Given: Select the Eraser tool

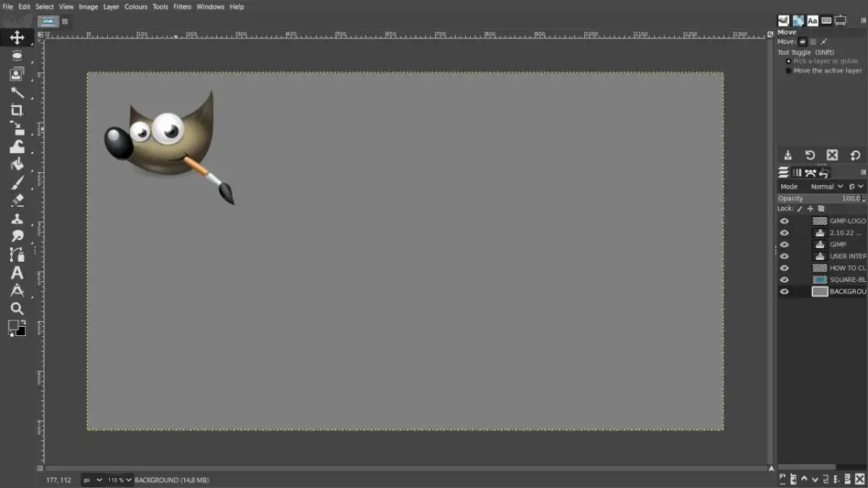Looking at the screenshot, I should pyautogui.click(x=17, y=200).
